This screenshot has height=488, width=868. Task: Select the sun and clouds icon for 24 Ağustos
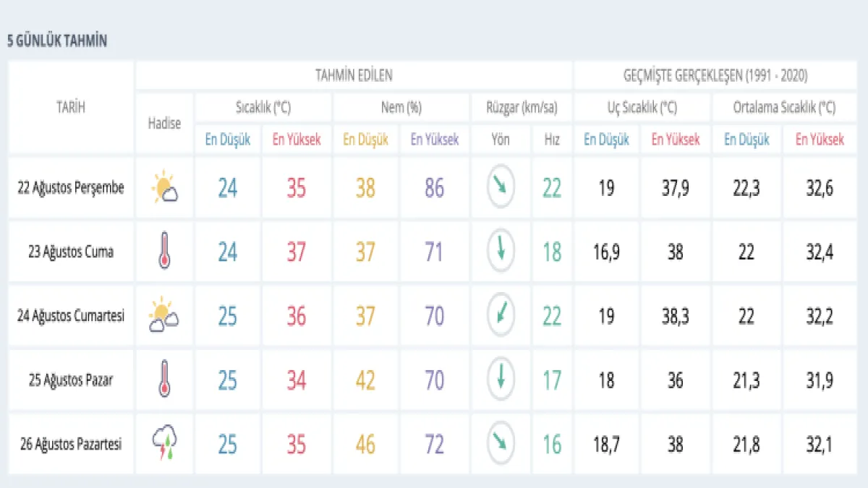(x=164, y=316)
